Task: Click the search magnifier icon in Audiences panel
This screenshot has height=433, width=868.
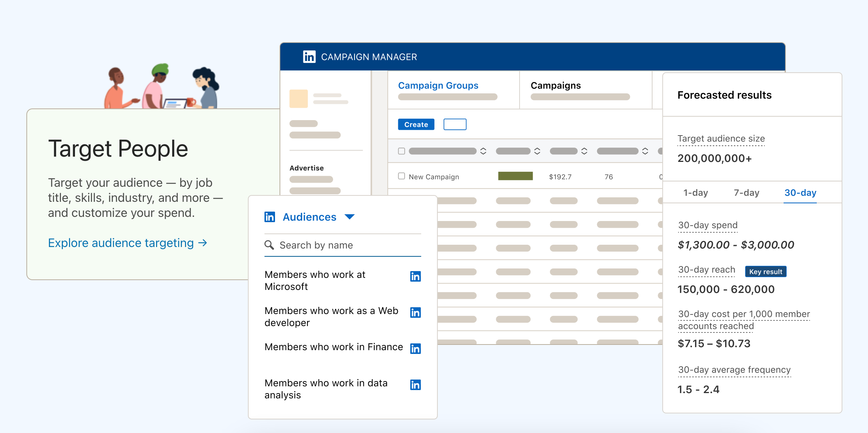Action: pyautogui.click(x=269, y=245)
